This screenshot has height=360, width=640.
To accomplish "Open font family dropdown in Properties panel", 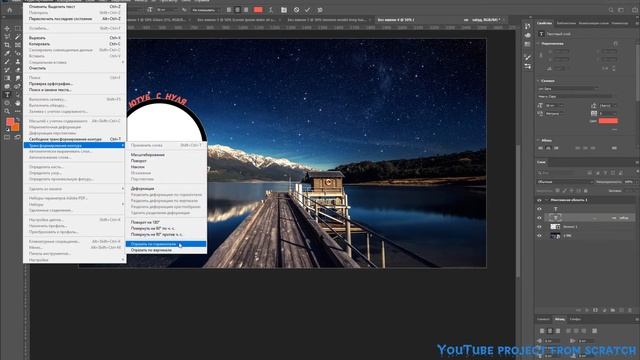I will click(567, 89).
